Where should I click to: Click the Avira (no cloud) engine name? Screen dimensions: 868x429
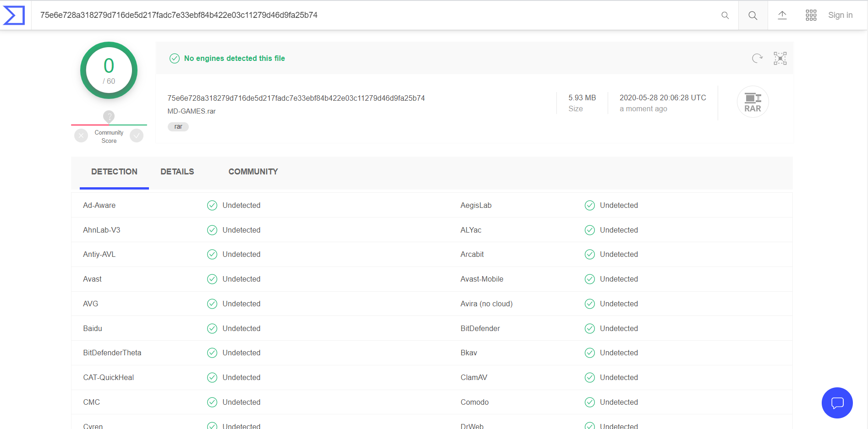(487, 304)
